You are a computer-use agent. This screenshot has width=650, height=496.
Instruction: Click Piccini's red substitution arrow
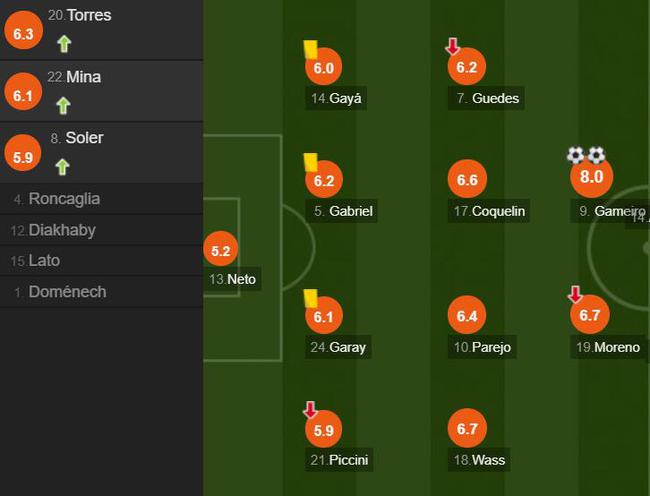[x=310, y=409]
